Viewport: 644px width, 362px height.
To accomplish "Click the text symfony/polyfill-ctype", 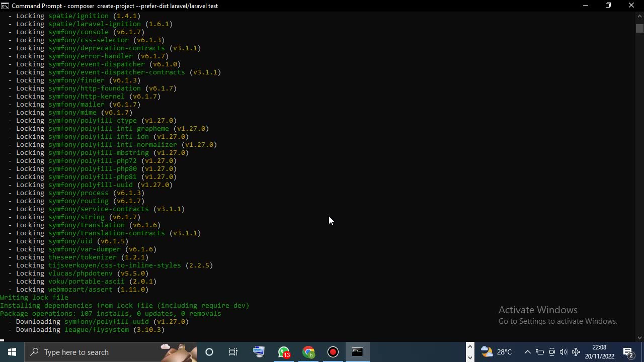I will click(93, 120).
